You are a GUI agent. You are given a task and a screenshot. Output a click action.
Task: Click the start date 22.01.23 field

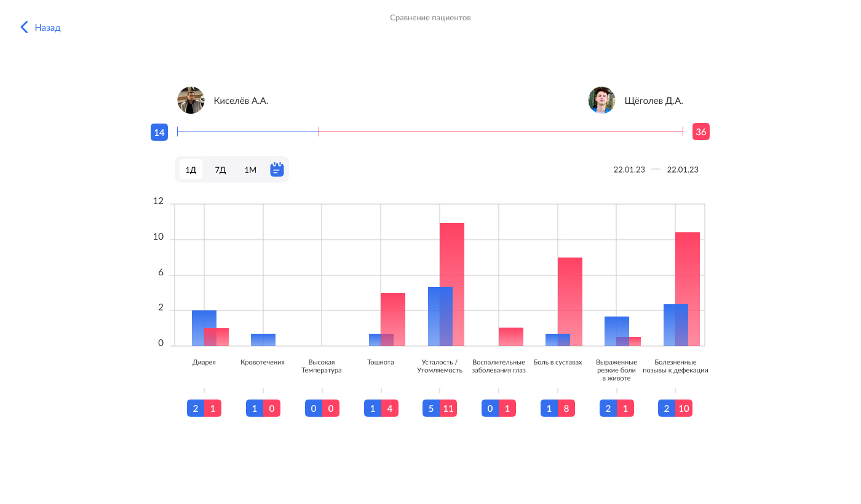pyautogui.click(x=629, y=170)
